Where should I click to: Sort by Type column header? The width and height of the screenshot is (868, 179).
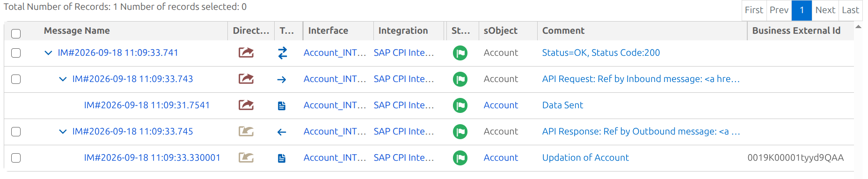coord(287,30)
